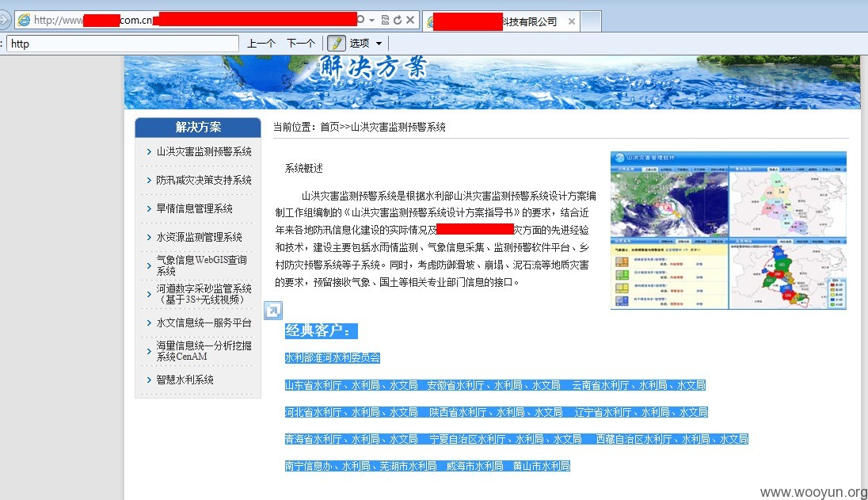Click 威海市水利局 text
The height and width of the screenshot is (500, 868).
click(x=475, y=466)
